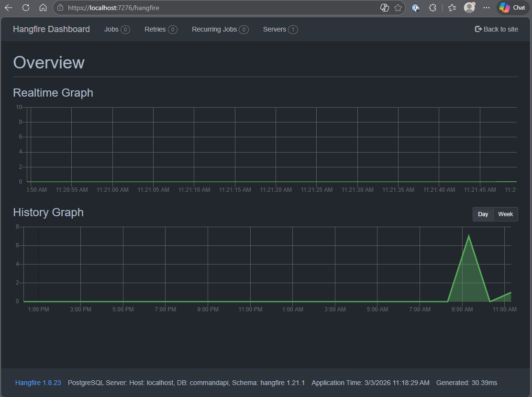532x397 pixels.
Task: Open the browser ellipsis settings menu
Action: coord(487,8)
